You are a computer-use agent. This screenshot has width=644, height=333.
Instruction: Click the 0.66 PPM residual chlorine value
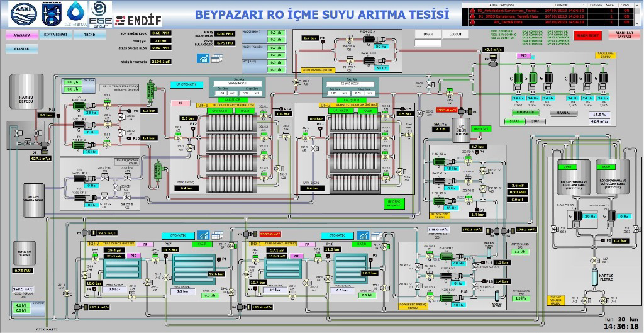tap(160, 33)
